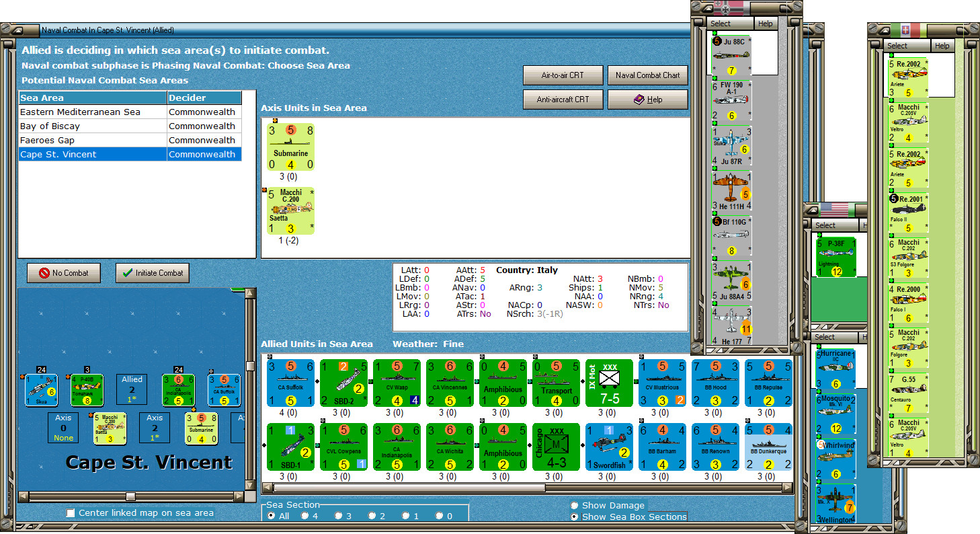980x534 pixels.
Task: Select the Mosquito Mk VI unit
Action: click(836, 414)
